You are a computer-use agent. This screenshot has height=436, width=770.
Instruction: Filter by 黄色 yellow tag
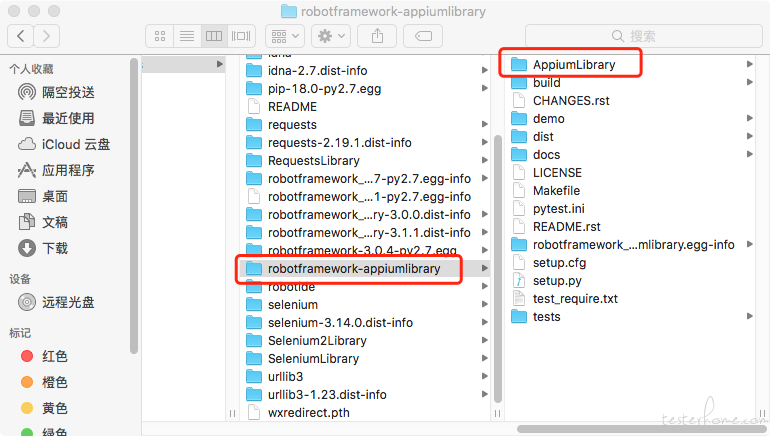point(44,408)
